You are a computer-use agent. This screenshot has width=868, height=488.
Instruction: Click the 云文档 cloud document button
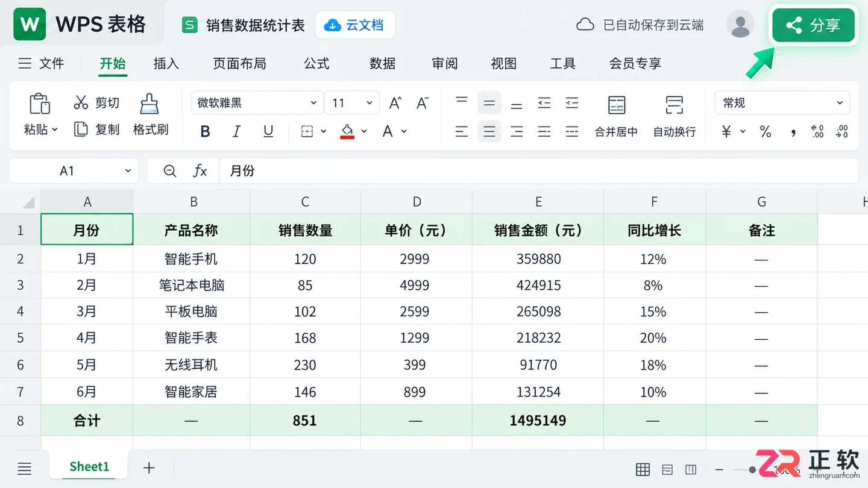tap(355, 25)
